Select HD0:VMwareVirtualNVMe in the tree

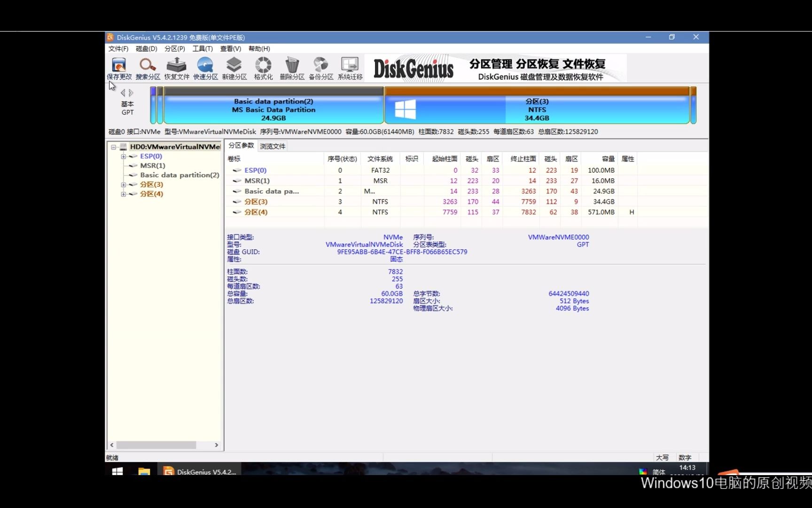point(175,147)
